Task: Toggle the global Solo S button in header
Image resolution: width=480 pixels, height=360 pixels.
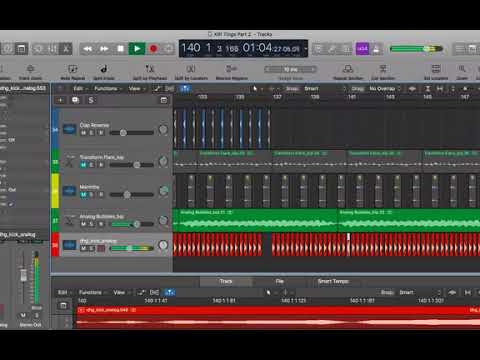Action: tap(91, 100)
